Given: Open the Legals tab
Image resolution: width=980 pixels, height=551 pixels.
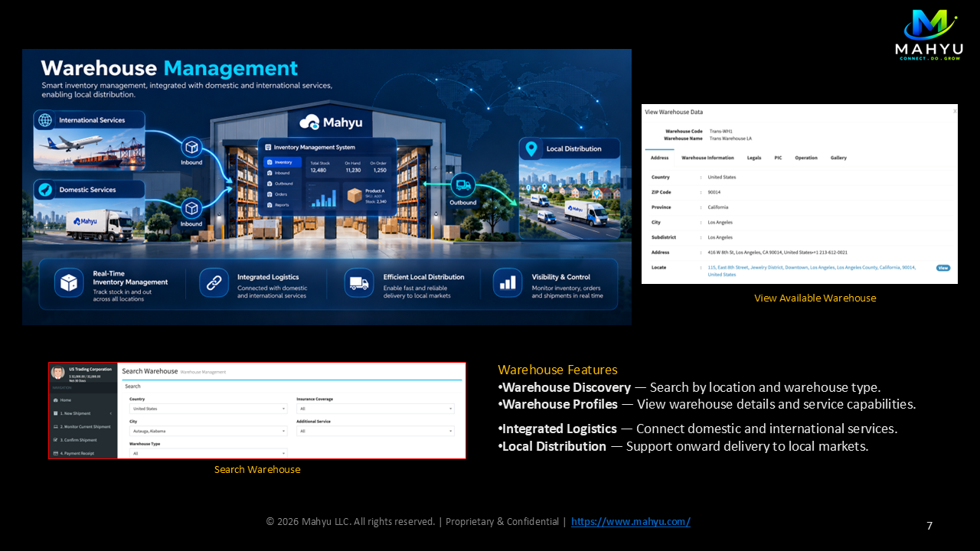Looking at the screenshot, I should coord(754,158).
